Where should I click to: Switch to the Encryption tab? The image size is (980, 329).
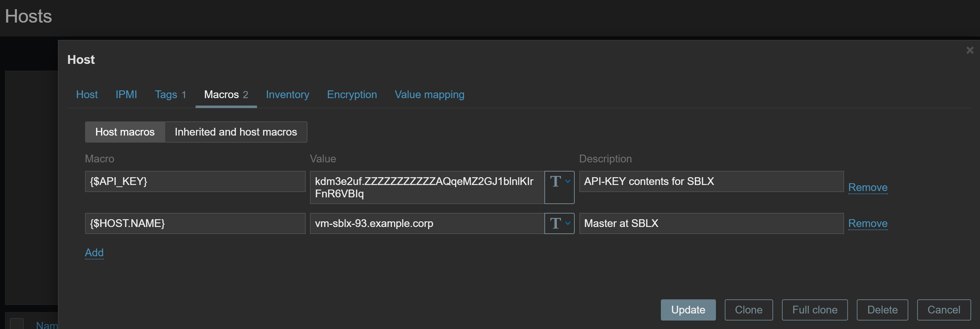click(x=352, y=94)
